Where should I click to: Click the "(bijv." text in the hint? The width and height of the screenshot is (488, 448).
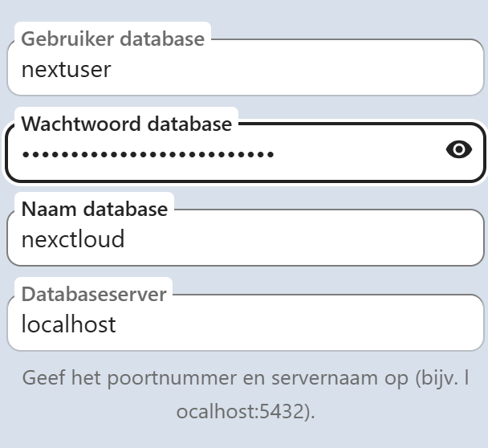tap(437, 377)
